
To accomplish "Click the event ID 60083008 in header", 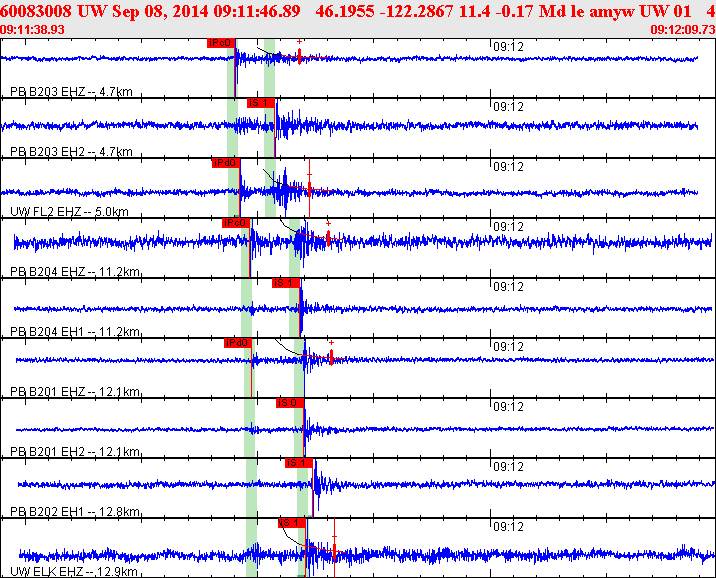I will coord(36,10).
